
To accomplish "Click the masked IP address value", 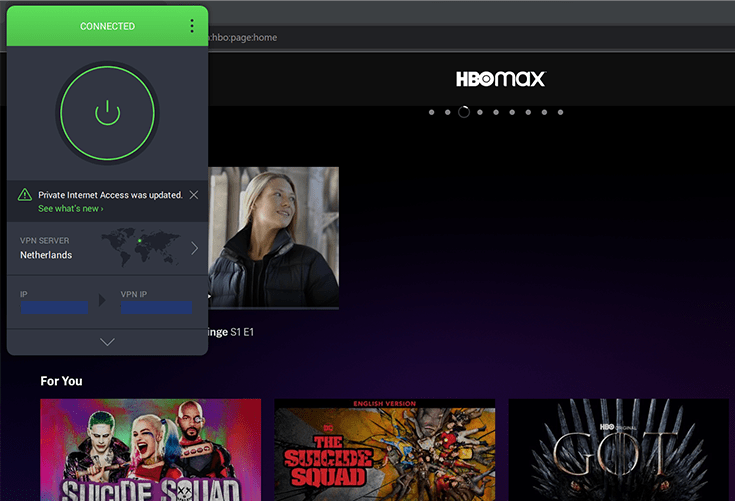I will [54, 307].
